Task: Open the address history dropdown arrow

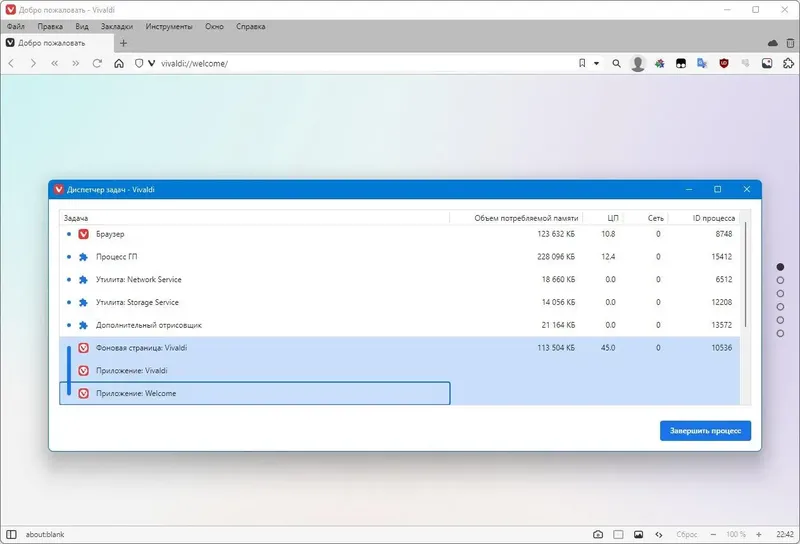Action: [596, 63]
